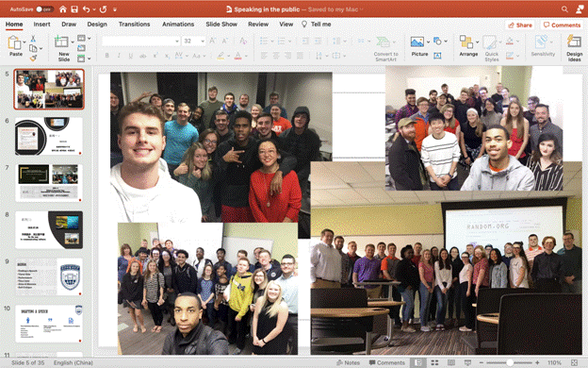Open the account profile icon
This screenshot has height=368, width=588.
[x=580, y=9]
